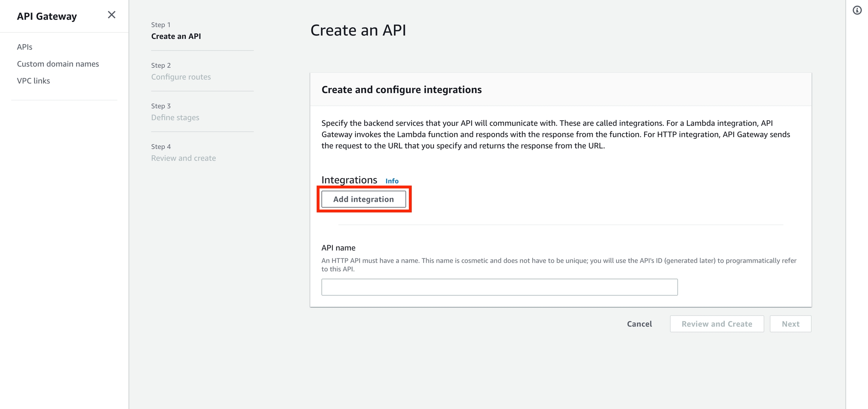Open APIs in the sidebar
The width and height of the screenshot is (868, 409).
[x=24, y=47]
